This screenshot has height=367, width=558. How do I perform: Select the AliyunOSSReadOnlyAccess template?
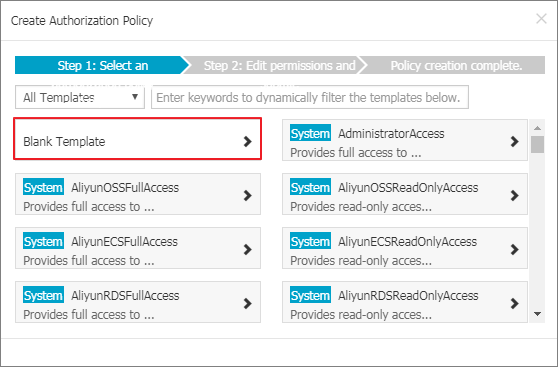pos(405,194)
